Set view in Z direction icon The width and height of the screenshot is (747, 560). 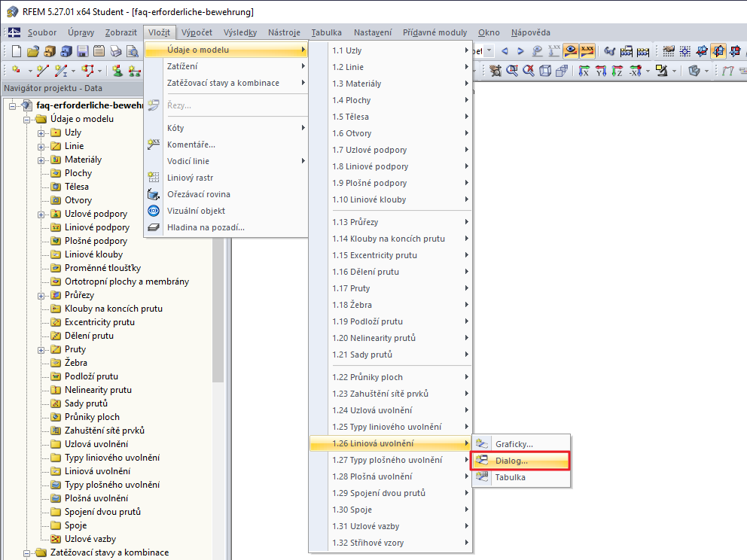(617, 71)
